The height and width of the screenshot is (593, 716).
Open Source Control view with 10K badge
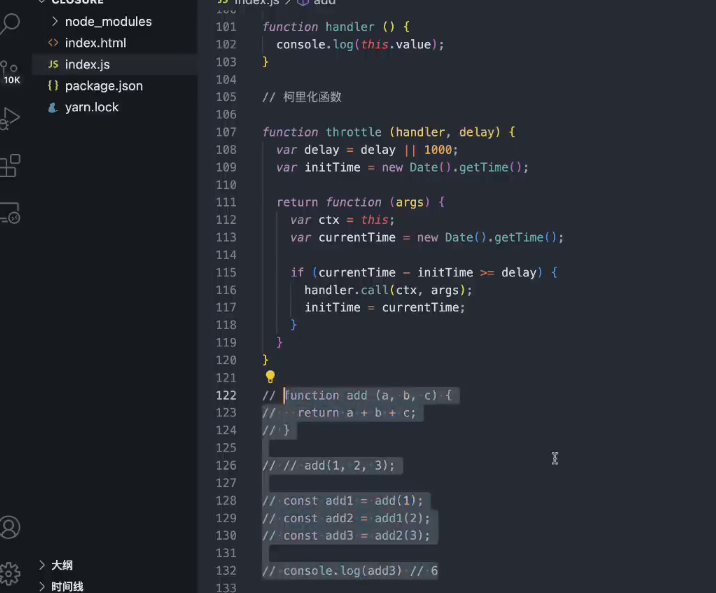[x=10, y=73]
